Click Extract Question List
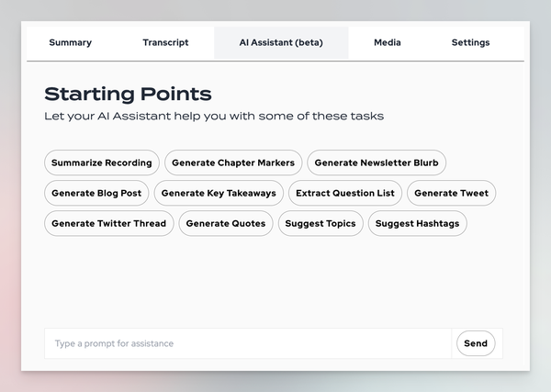This screenshot has width=551, height=392. 345,193
